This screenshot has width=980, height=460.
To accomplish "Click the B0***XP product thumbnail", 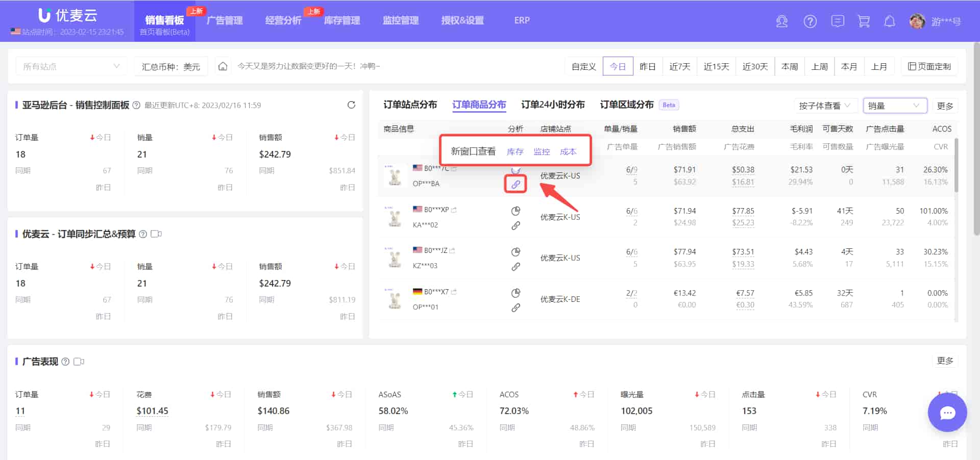I will [x=395, y=217].
